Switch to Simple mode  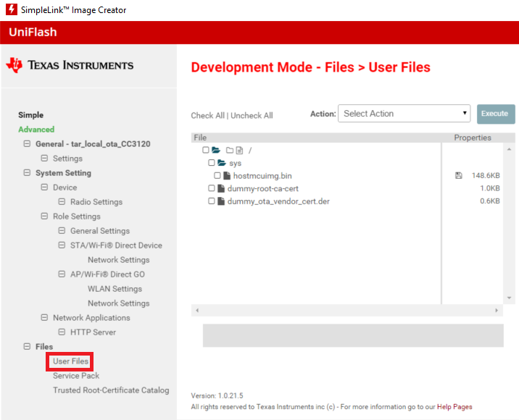click(x=31, y=115)
